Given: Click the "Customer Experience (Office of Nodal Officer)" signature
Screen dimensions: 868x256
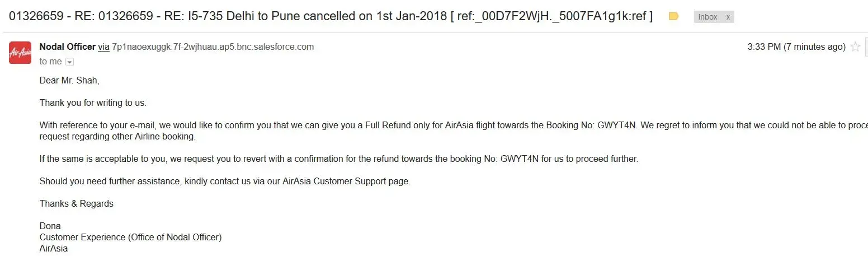Looking at the screenshot, I should [131, 238].
